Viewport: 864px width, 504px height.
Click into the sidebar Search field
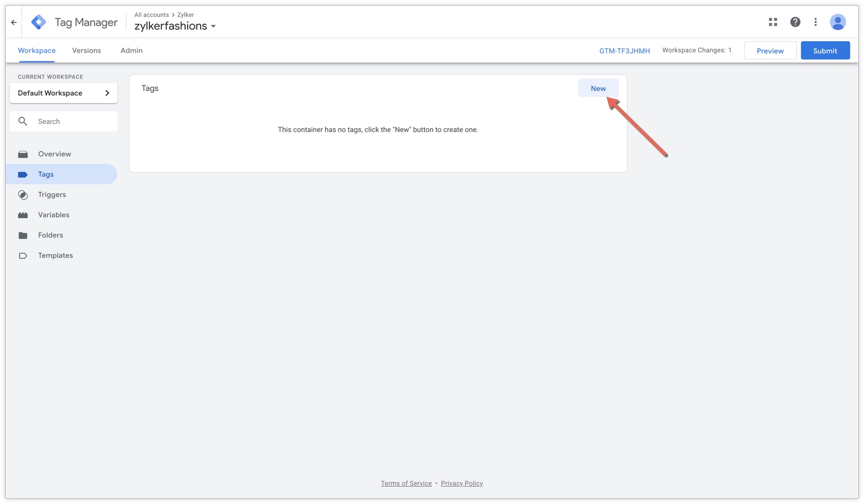63,121
